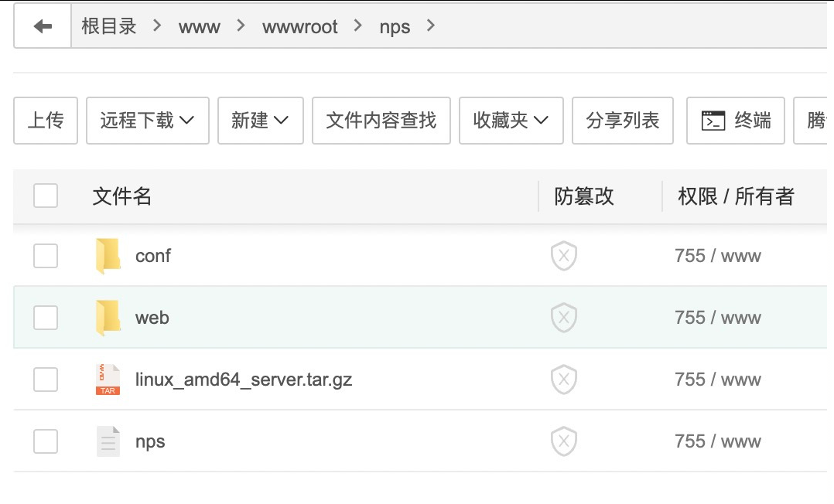Click 755 / www permission for web

point(718,318)
